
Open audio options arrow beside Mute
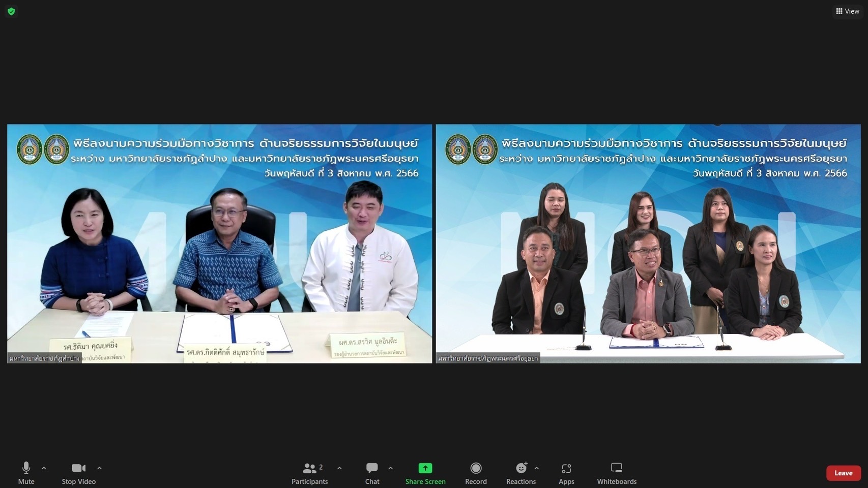[x=44, y=468]
